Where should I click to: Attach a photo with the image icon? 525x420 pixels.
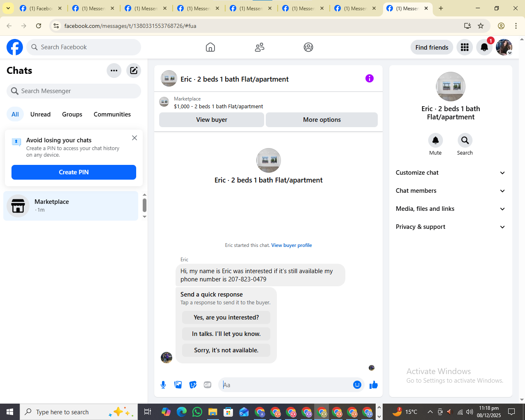pos(178,385)
